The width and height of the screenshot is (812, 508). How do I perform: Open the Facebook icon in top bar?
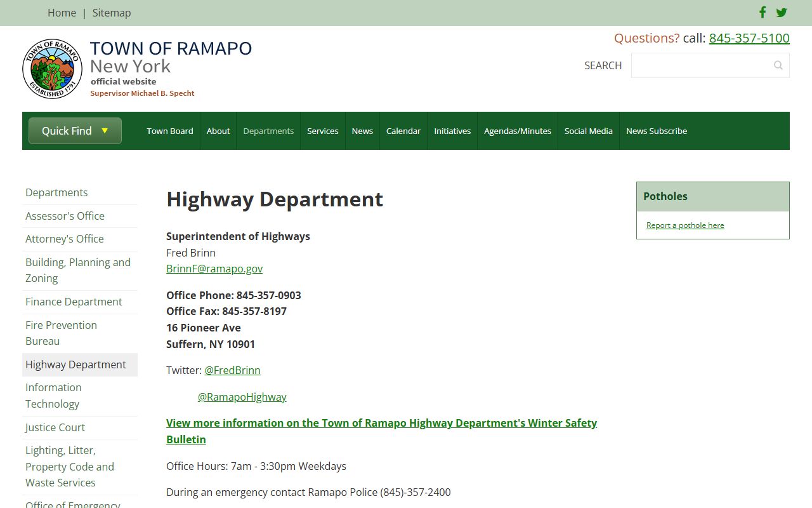click(763, 12)
